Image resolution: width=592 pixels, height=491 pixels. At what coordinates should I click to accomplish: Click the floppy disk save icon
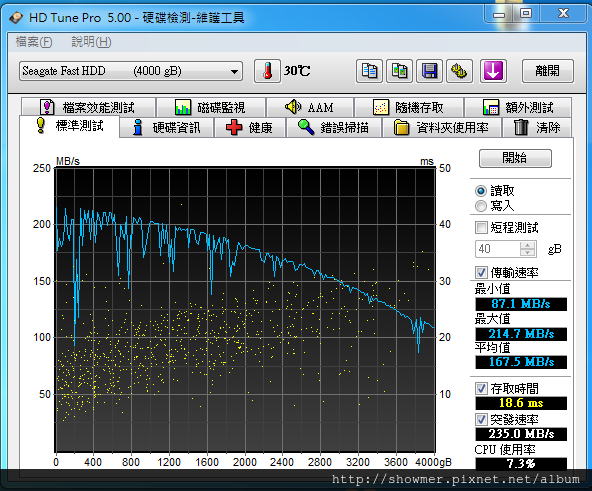pyautogui.click(x=429, y=71)
